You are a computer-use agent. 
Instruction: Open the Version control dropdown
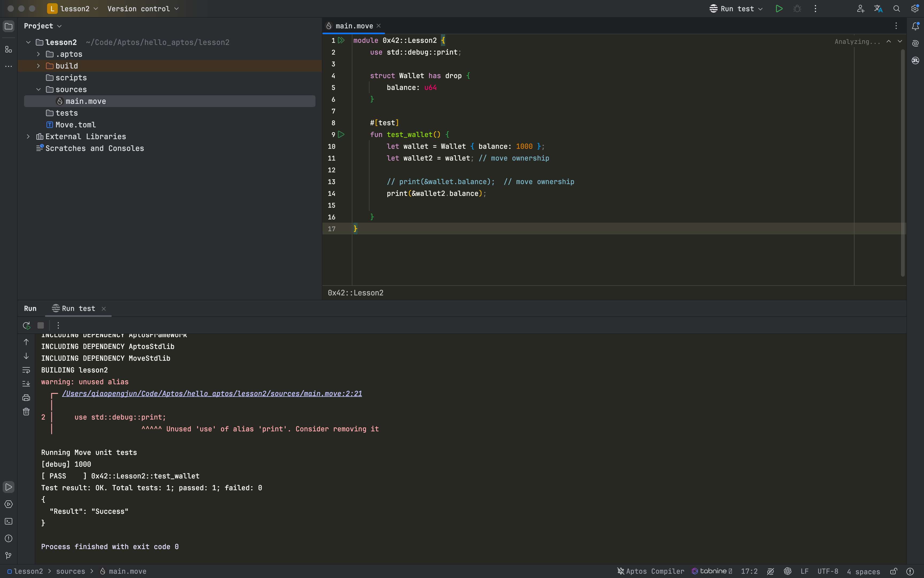143,9
